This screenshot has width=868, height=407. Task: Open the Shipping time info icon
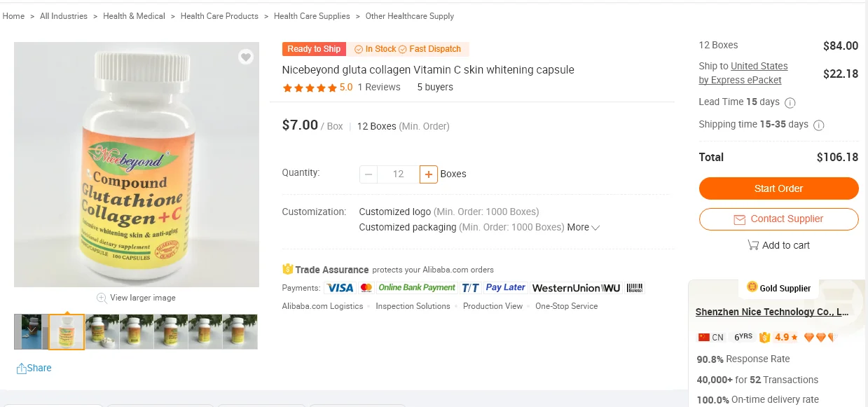pyautogui.click(x=818, y=125)
